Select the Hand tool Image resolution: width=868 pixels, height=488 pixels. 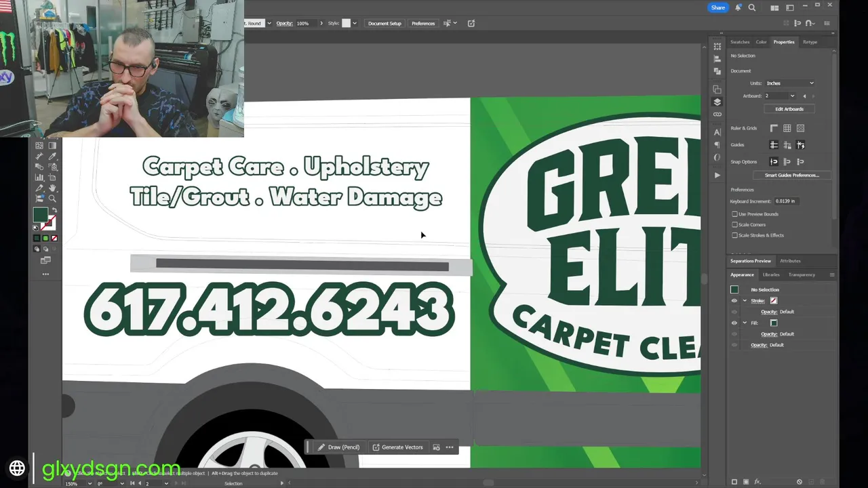pos(52,188)
